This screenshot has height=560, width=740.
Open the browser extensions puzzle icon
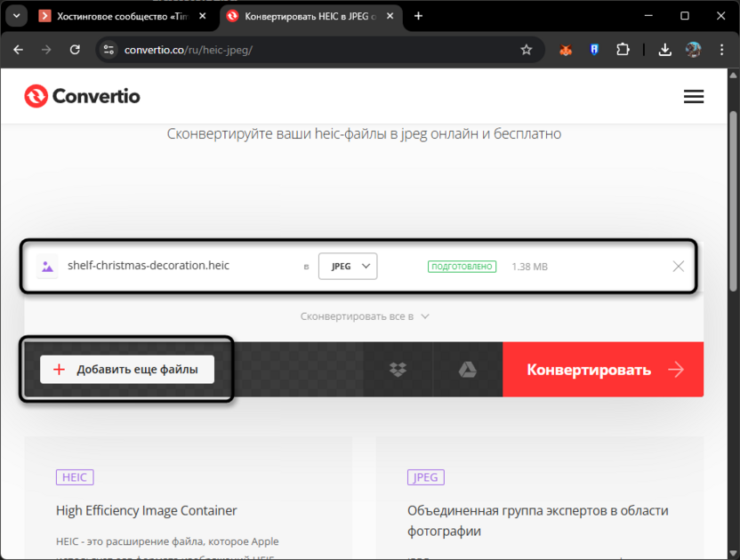623,50
